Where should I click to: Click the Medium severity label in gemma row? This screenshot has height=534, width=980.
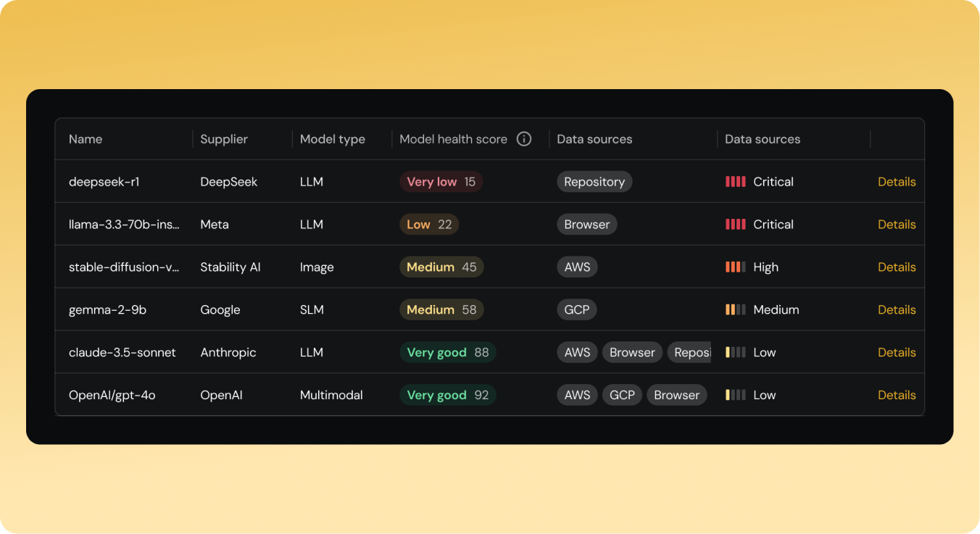(x=776, y=310)
